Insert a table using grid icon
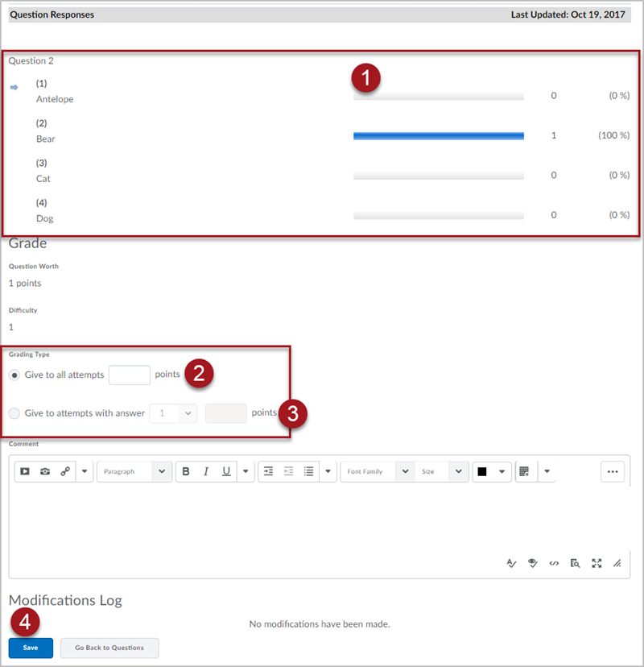Screen dimensions: 644x667 point(524,471)
